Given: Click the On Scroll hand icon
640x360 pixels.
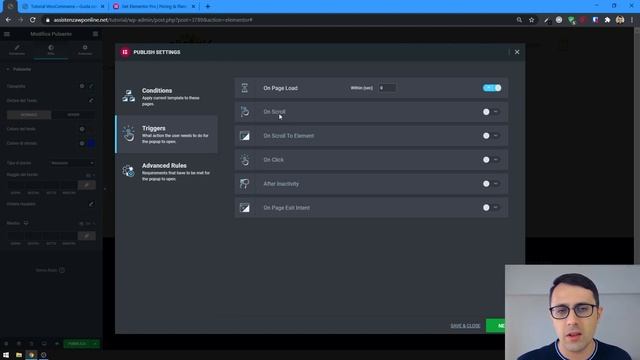Looking at the screenshot, I should [x=244, y=112].
